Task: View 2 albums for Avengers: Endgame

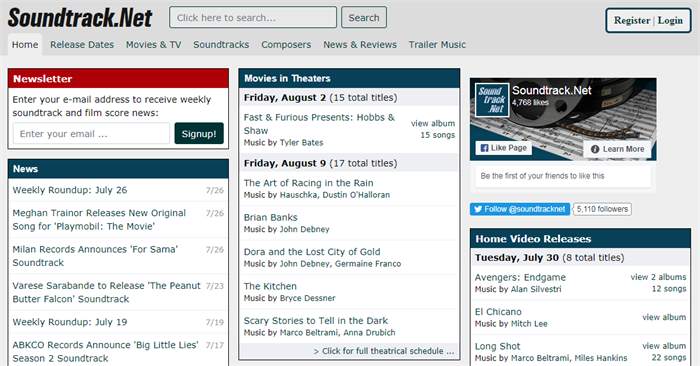Action: pos(658,277)
